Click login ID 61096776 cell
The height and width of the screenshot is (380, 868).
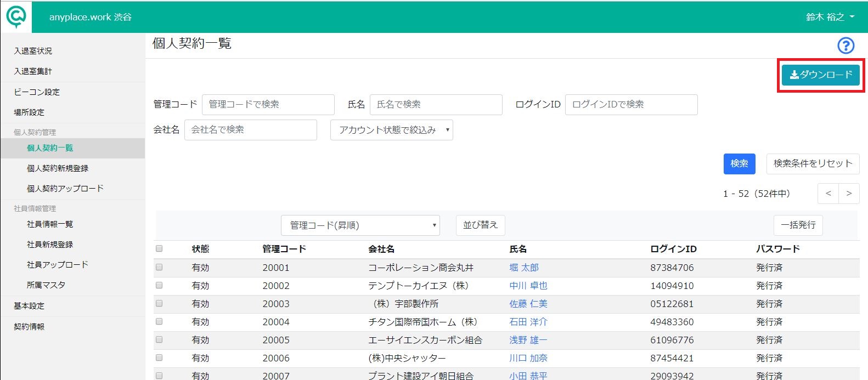pos(672,340)
